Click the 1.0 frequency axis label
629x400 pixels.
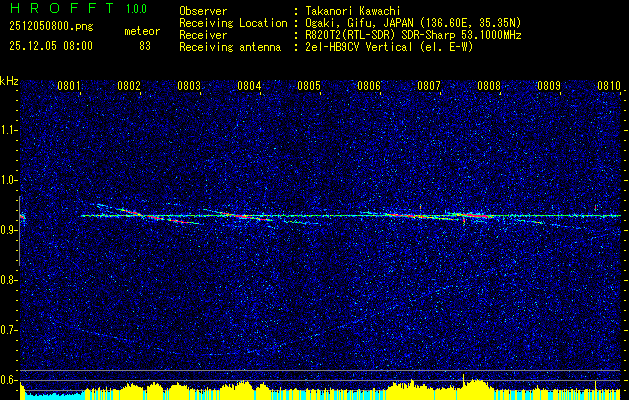point(9,180)
